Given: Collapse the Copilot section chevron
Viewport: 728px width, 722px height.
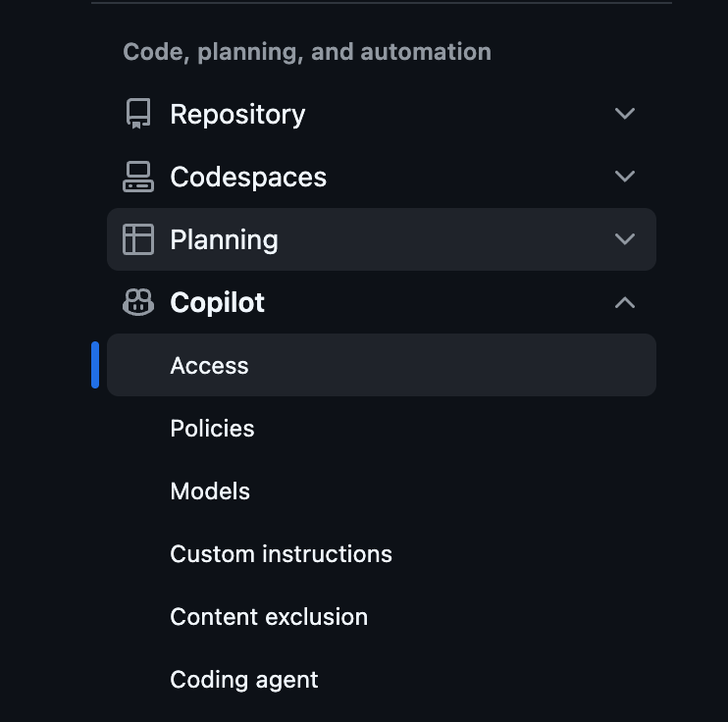Looking at the screenshot, I should click(x=625, y=302).
